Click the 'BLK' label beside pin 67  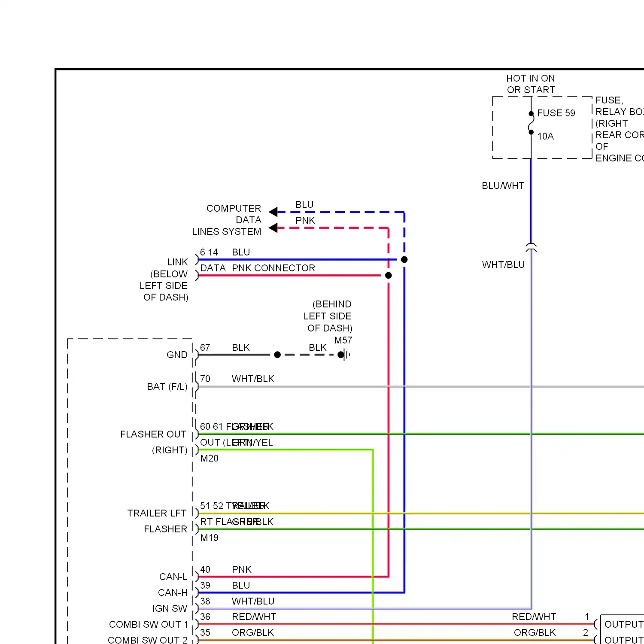tap(241, 347)
